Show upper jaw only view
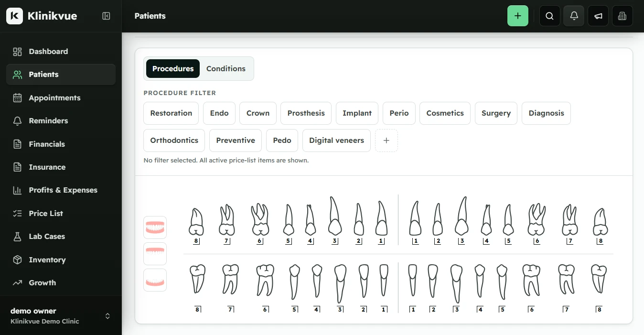644x335 pixels. [155, 254]
